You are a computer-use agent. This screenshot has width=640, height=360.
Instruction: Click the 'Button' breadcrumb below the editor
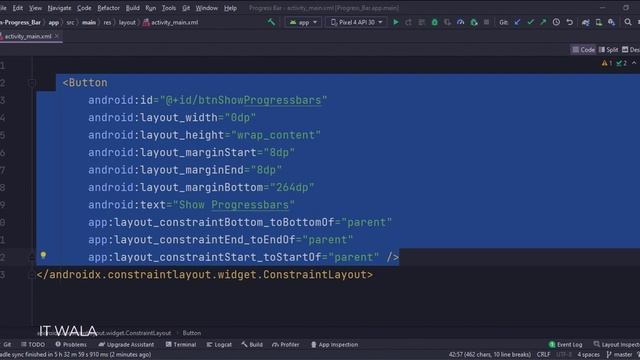191,333
